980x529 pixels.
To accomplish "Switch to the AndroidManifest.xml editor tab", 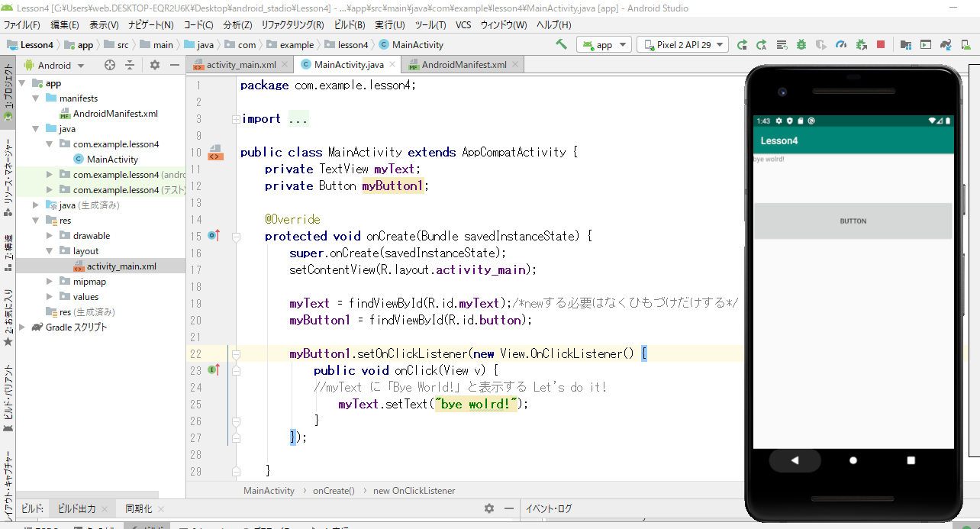I will click(x=464, y=65).
